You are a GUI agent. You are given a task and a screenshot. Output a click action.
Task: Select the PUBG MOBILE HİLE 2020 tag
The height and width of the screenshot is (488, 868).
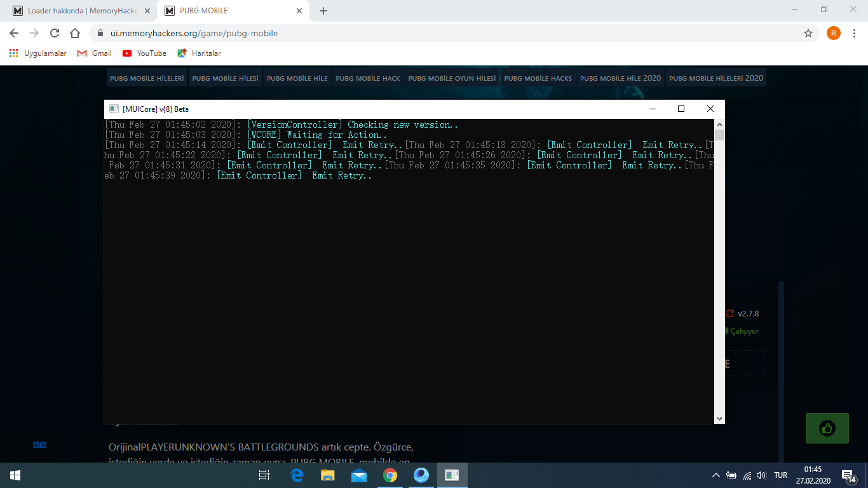[620, 78]
